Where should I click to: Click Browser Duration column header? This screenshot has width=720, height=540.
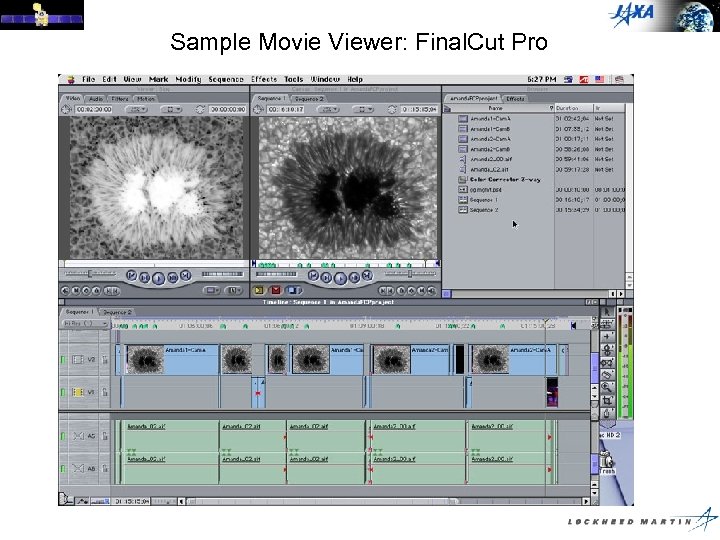pyautogui.click(x=574, y=108)
